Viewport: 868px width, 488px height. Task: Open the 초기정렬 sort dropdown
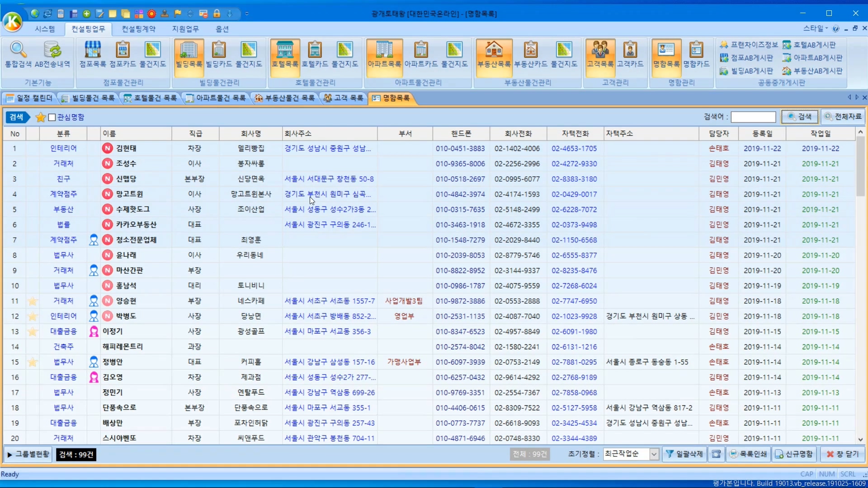click(654, 454)
